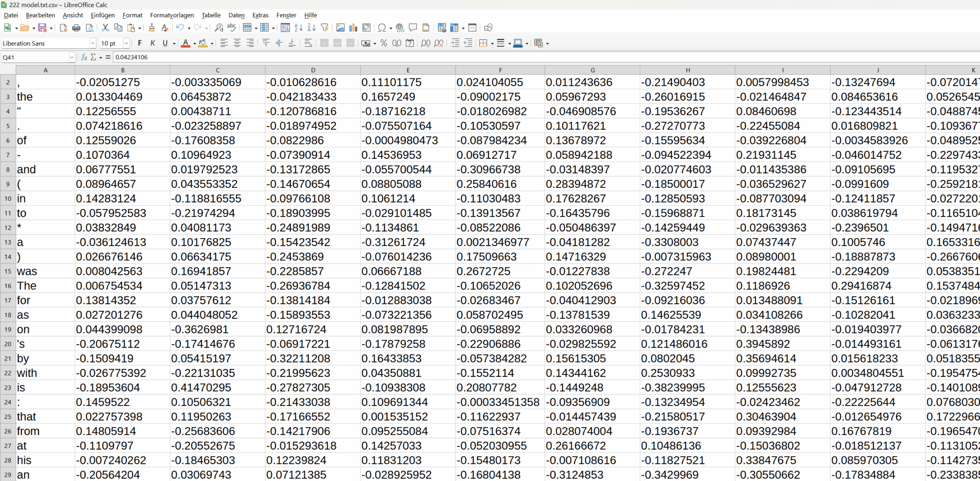
Task: Toggle bold (F) formatting
Action: pos(140,43)
